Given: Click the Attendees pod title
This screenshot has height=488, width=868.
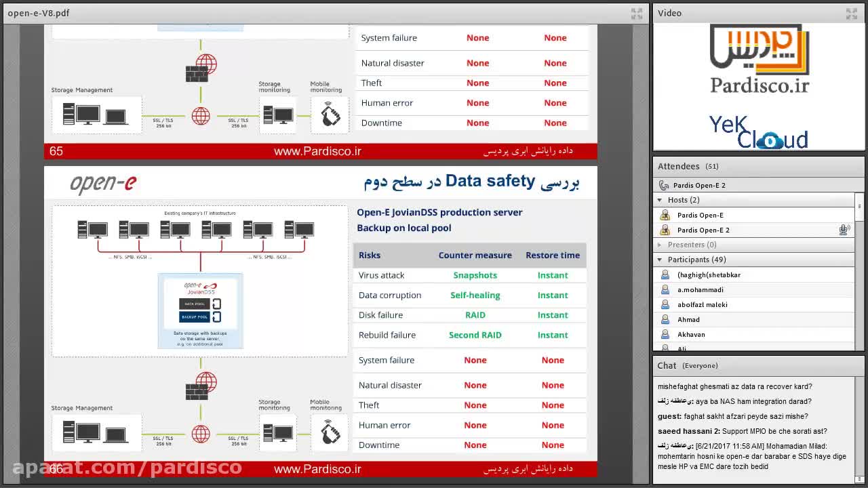Looking at the screenshot, I should point(678,166).
